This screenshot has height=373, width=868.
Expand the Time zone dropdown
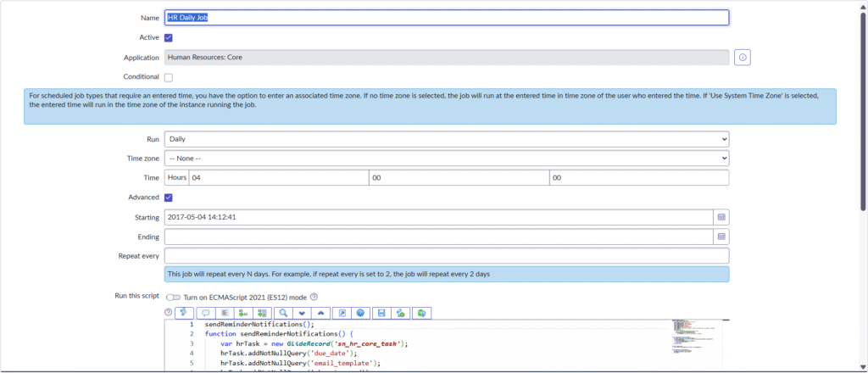pos(446,158)
